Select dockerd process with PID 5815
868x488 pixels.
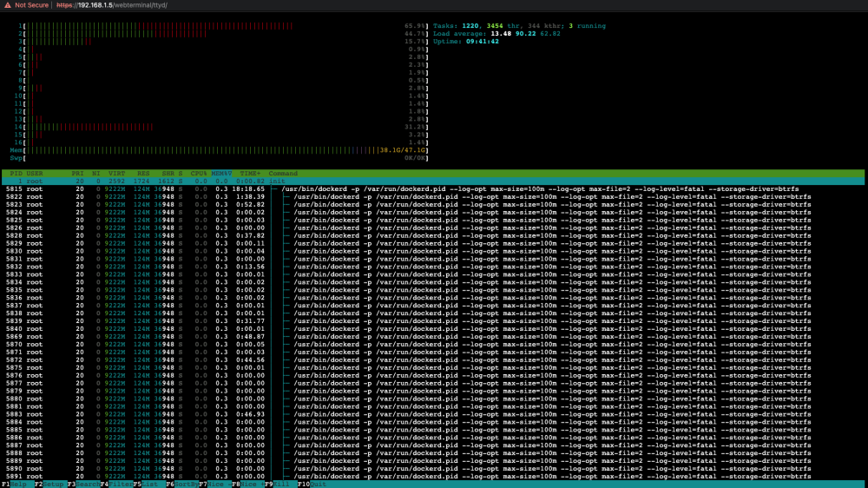pos(433,189)
